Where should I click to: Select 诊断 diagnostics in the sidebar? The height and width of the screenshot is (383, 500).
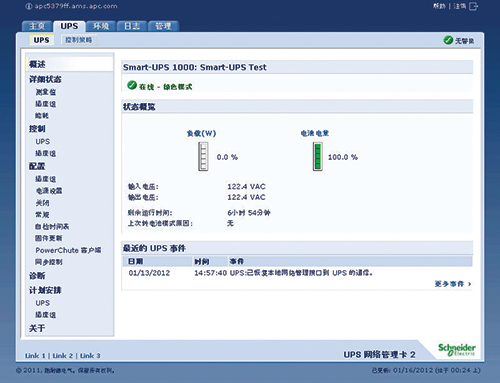pos(37,276)
